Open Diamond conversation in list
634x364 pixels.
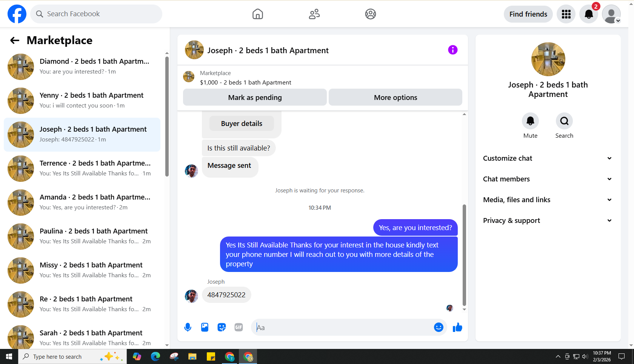(82, 67)
